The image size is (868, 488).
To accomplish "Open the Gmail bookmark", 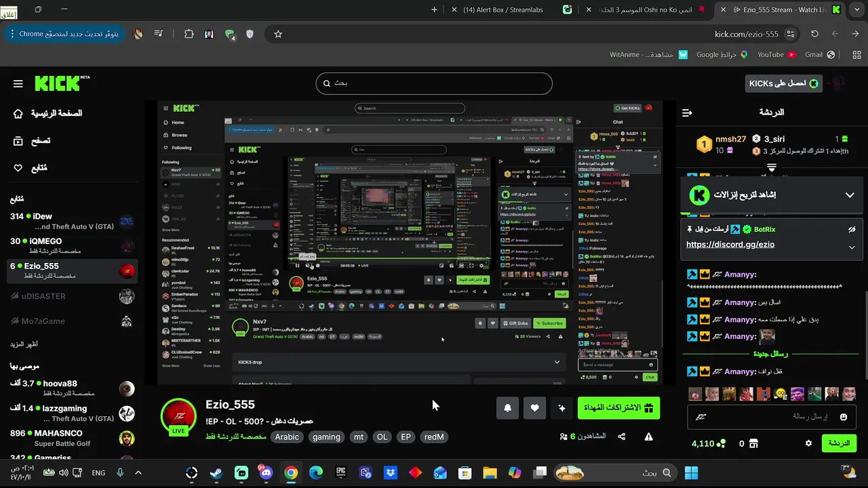I will click(x=819, y=55).
